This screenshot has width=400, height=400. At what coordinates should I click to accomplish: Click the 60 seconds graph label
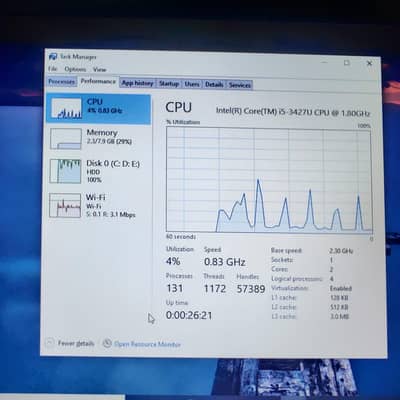(x=181, y=237)
